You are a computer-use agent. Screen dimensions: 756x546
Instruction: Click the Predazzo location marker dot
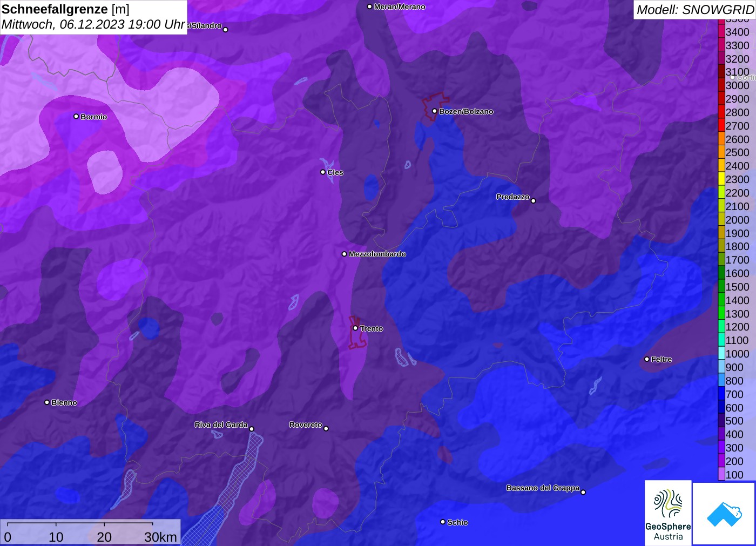(x=534, y=201)
